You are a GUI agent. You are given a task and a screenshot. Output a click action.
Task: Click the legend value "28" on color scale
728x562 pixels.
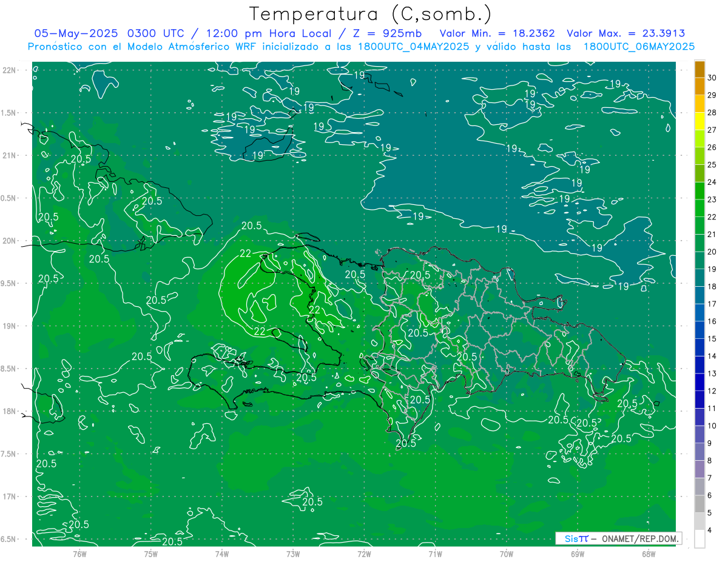(x=712, y=112)
